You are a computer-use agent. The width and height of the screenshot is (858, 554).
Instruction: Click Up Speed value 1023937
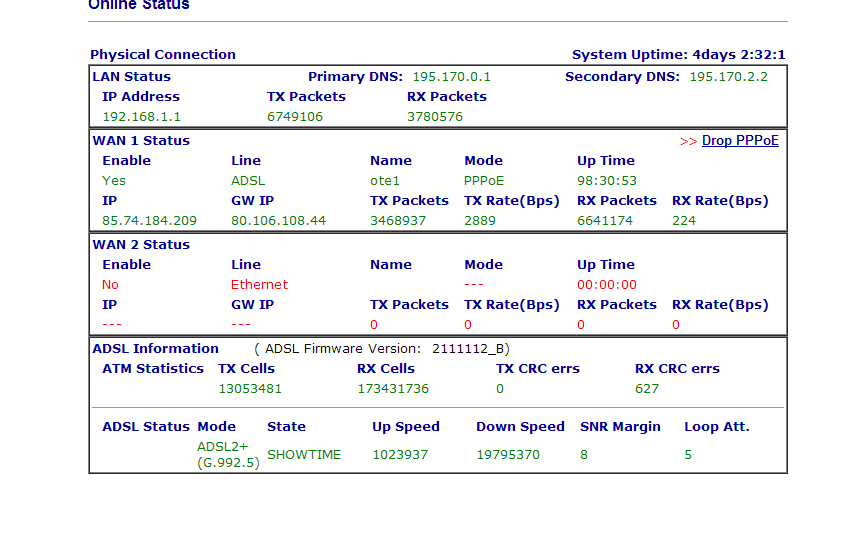(400, 455)
